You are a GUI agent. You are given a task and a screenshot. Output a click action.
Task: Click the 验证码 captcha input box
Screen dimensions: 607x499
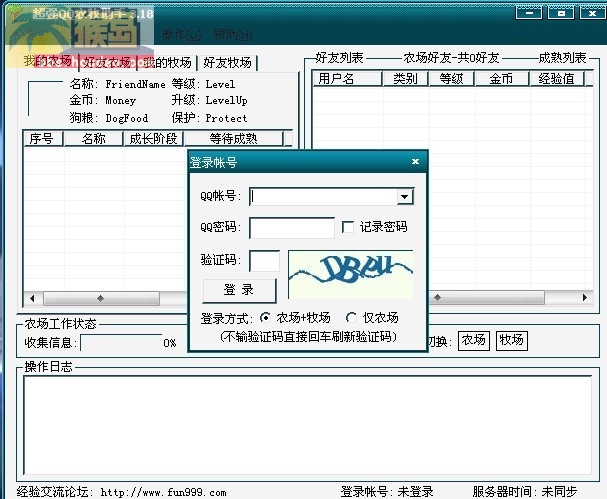264,261
